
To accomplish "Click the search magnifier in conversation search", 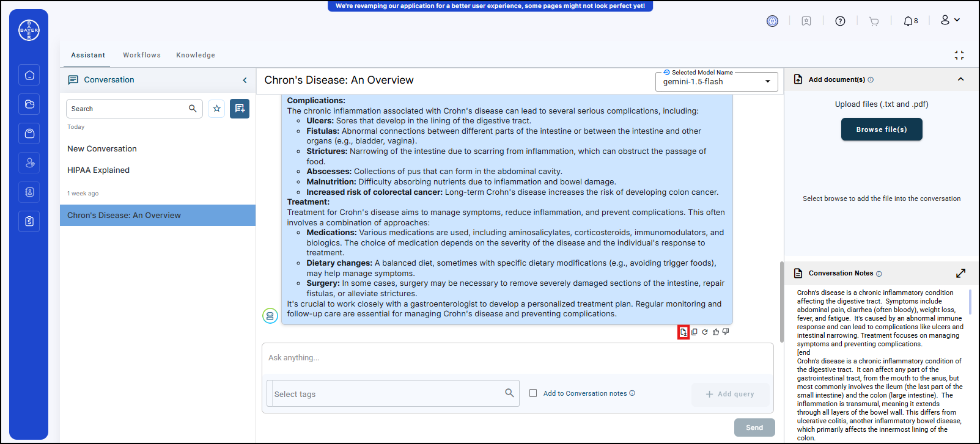I will point(193,109).
